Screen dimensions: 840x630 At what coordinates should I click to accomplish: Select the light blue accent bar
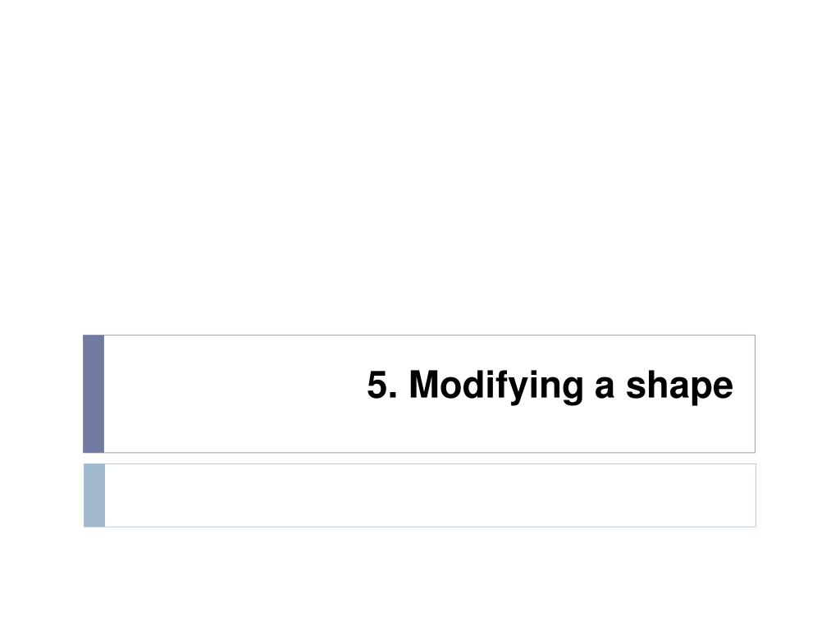coord(94,495)
